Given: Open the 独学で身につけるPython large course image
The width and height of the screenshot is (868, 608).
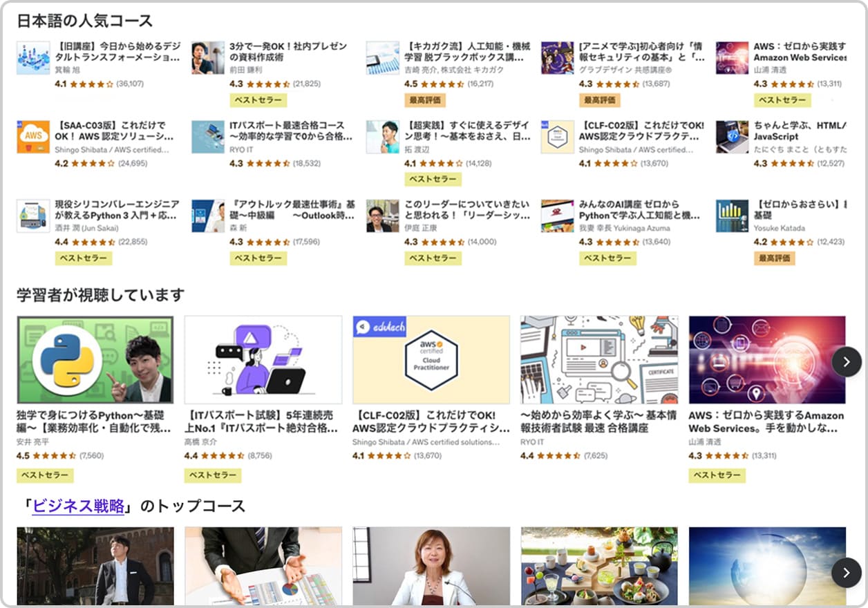Looking at the screenshot, I should click(95, 360).
